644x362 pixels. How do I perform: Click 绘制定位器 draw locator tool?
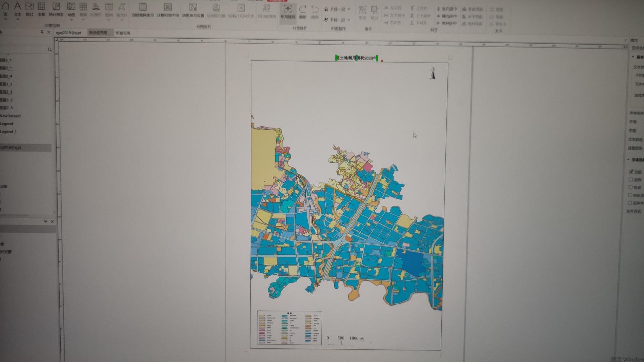click(216, 10)
